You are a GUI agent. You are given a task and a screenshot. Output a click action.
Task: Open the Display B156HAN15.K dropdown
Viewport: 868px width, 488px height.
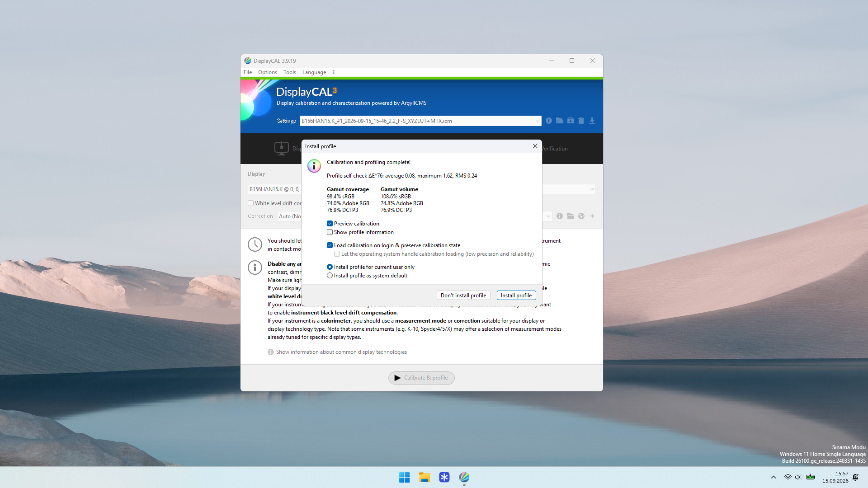click(x=274, y=189)
